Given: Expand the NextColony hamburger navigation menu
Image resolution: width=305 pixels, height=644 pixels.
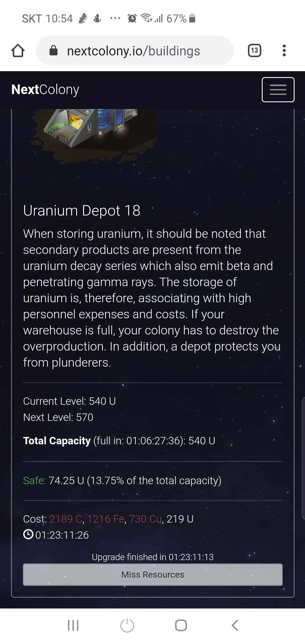Looking at the screenshot, I should click(278, 90).
